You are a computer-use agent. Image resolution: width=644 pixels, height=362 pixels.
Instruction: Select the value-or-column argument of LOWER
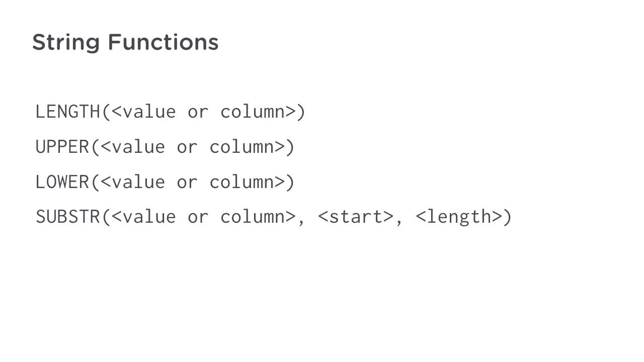pyautogui.click(x=192, y=182)
